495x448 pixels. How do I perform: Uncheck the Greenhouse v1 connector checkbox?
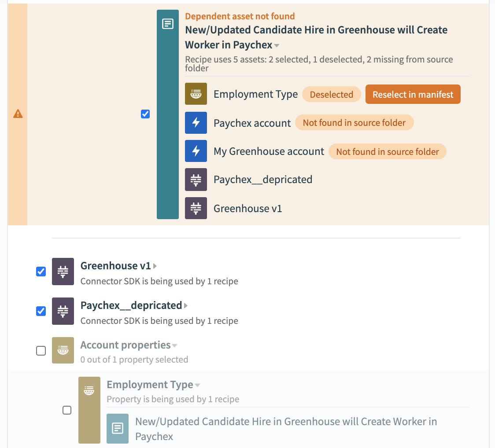pos(41,272)
